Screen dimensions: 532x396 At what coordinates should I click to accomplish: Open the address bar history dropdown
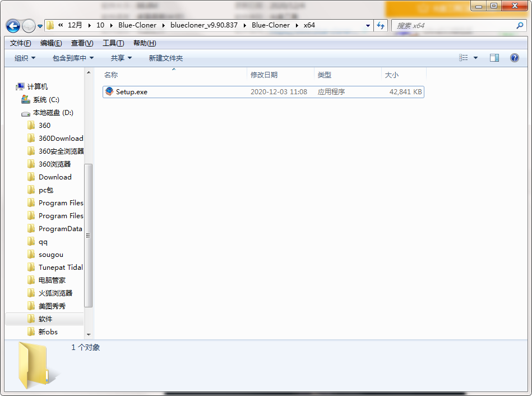(x=368, y=25)
